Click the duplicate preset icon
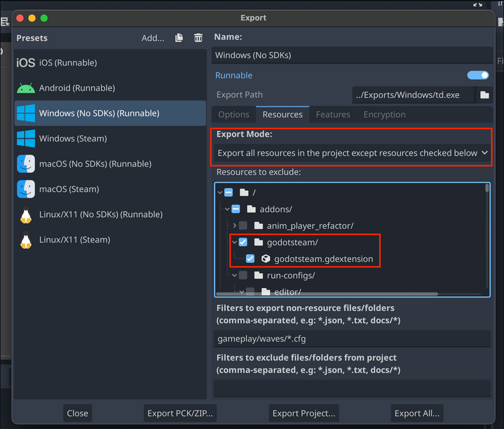 (179, 38)
